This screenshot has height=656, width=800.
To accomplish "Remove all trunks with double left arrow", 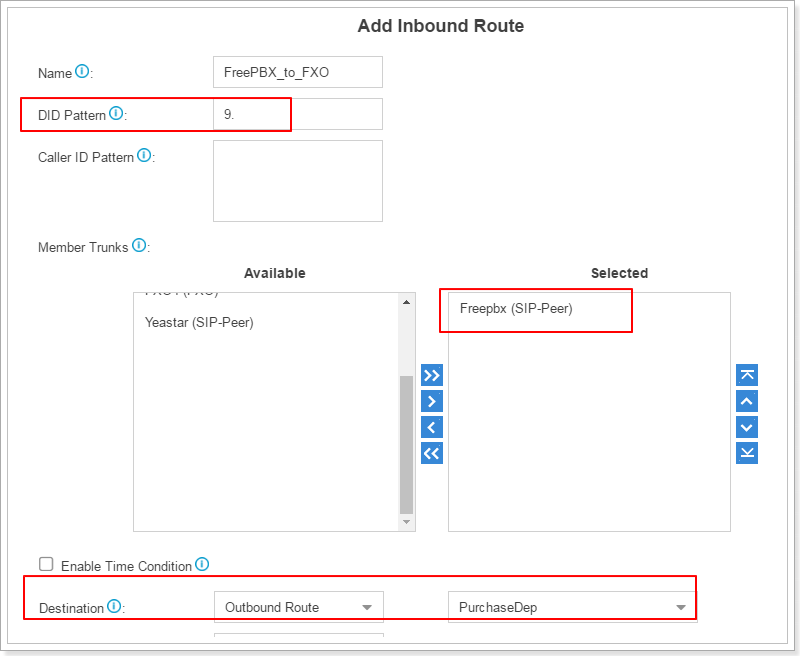I will click(432, 454).
